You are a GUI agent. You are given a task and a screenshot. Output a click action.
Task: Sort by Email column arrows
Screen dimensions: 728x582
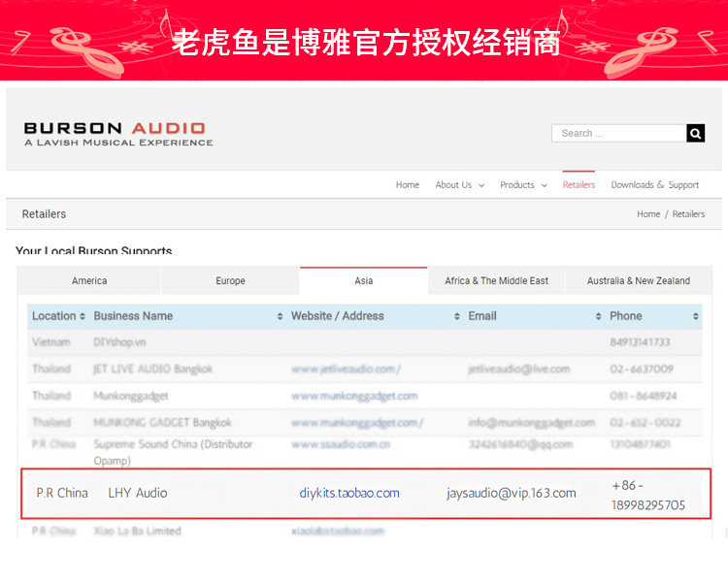tap(598, 316)
